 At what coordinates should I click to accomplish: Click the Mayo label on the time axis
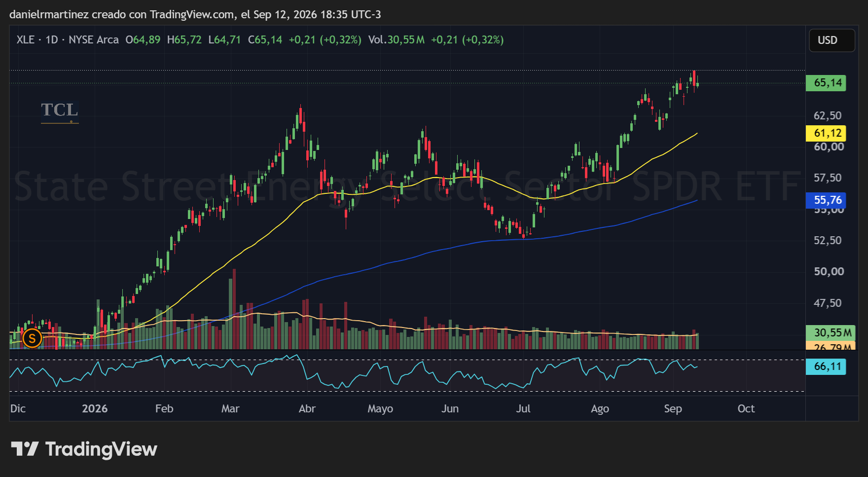pyautogui.click(x=380, y=409)
